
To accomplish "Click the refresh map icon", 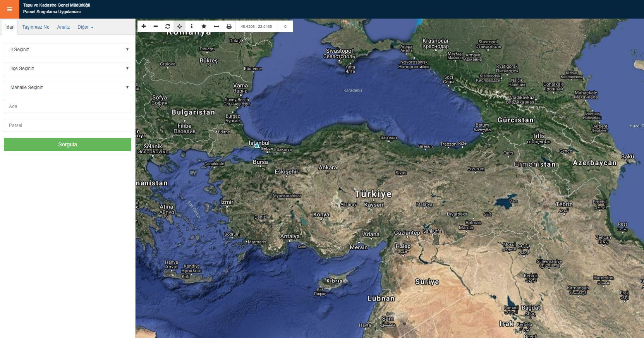I will click(168, 26).
